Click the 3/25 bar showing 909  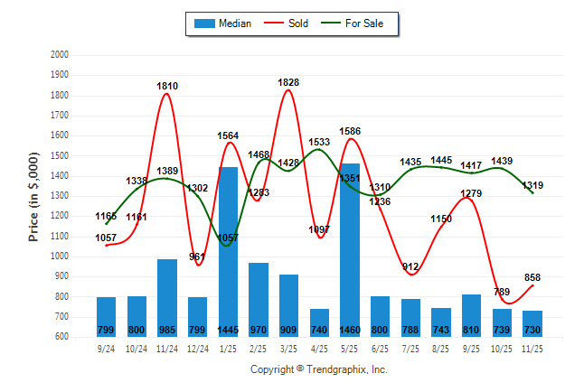(x=288, y=305)
